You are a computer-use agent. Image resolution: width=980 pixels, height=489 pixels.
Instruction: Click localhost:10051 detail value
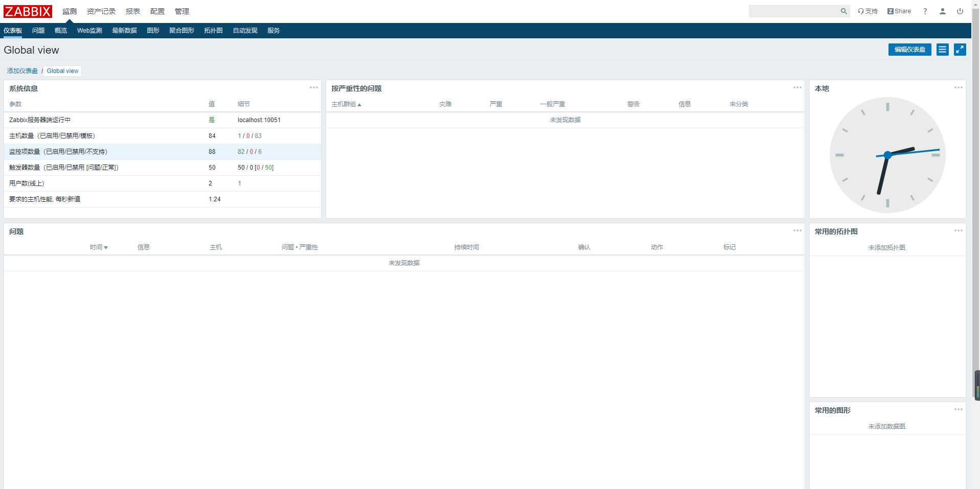point(259,120)
